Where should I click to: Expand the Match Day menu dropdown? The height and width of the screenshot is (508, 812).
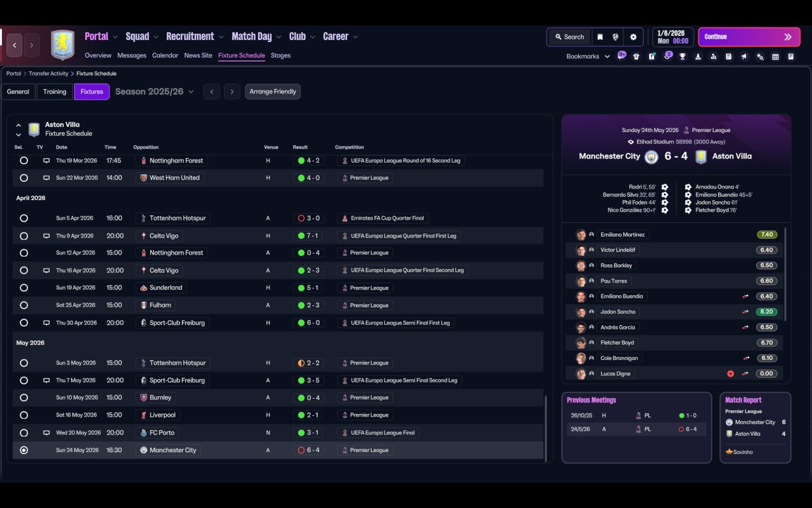click(x=278, y=37)
